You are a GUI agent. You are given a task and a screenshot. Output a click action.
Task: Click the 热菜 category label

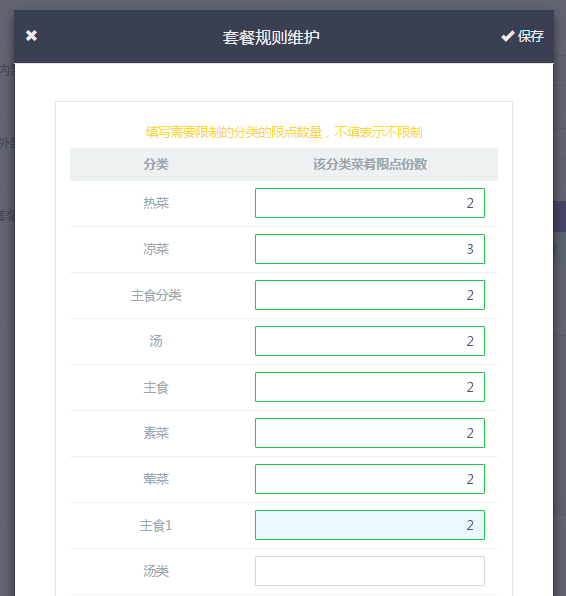[x=156, y=203]
